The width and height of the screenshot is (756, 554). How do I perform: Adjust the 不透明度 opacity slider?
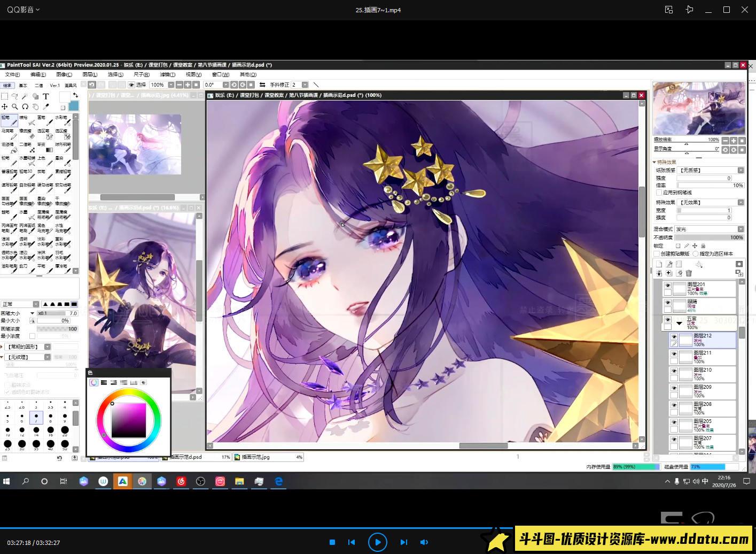(x=710, y=237)
